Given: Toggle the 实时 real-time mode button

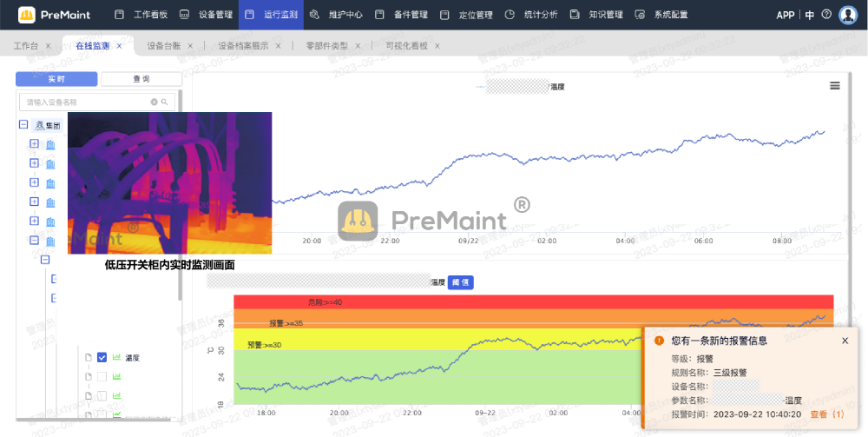Looking at the screenshot, I should point(56,79).
